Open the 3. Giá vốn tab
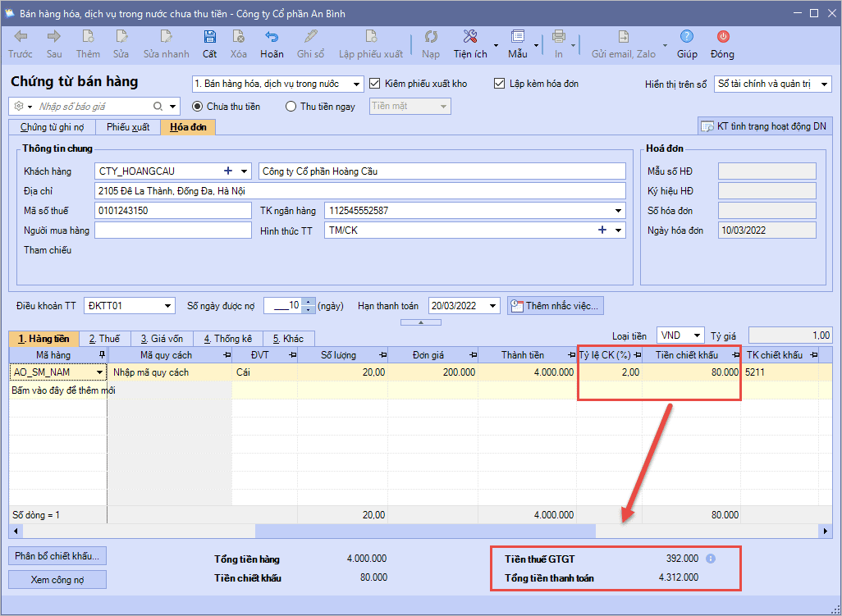The height and width of the screenshot is (616, 842). pyautogui.click(x=162, y=339)
